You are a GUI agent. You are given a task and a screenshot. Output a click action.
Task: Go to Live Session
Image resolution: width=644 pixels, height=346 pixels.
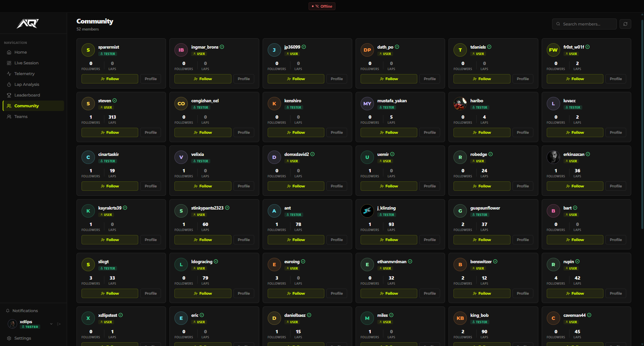click(33, 63)
